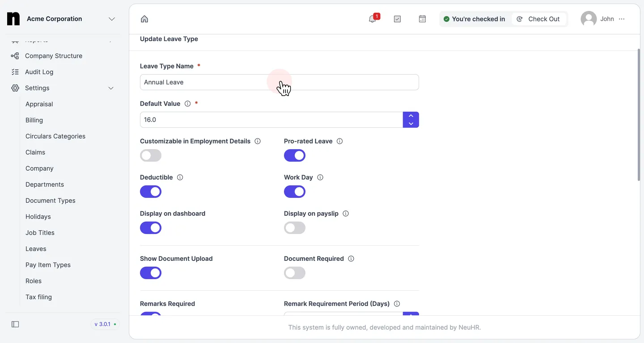Open Audit Log page

tap(39, 72)
